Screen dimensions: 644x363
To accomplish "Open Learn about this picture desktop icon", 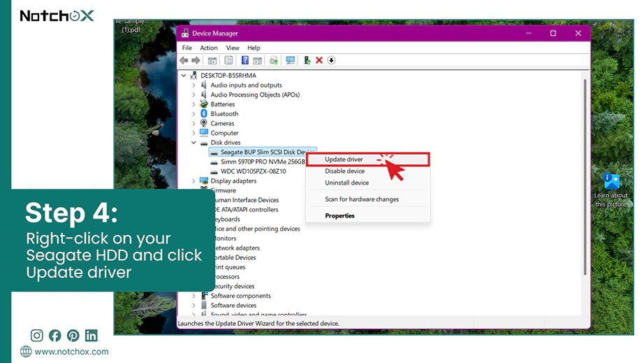I will (611, 190).
